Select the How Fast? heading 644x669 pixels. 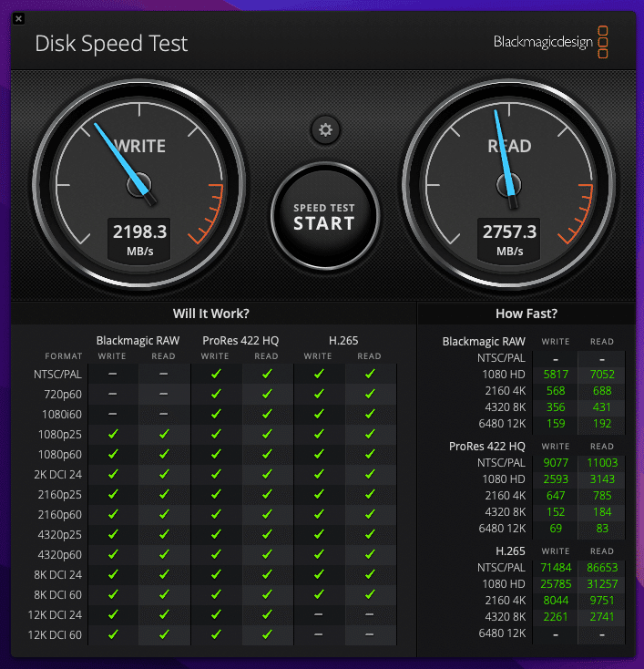[526, 314]
